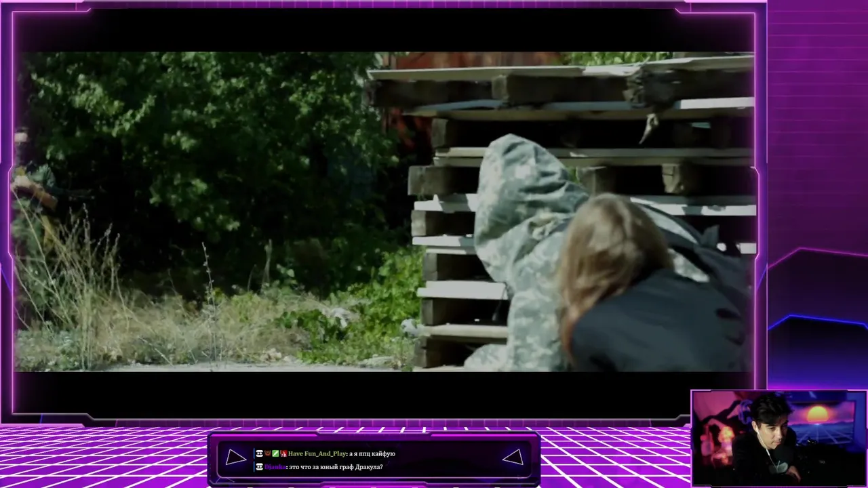The width and height of the screenshot is (868, 488).
Task: Click the username Djanka in chat
Action: pos(275,467)
